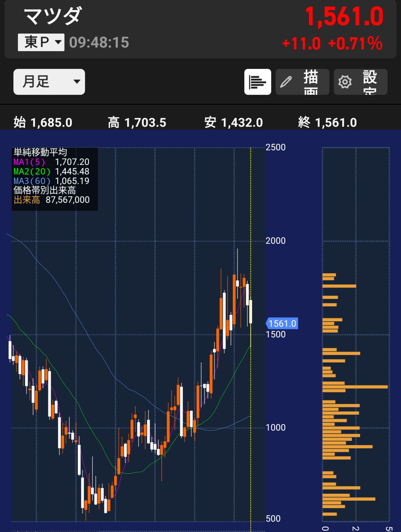Click the 価格帯別出来高 legend label
Screen dimensions: 401x532
tap(45, 191)
